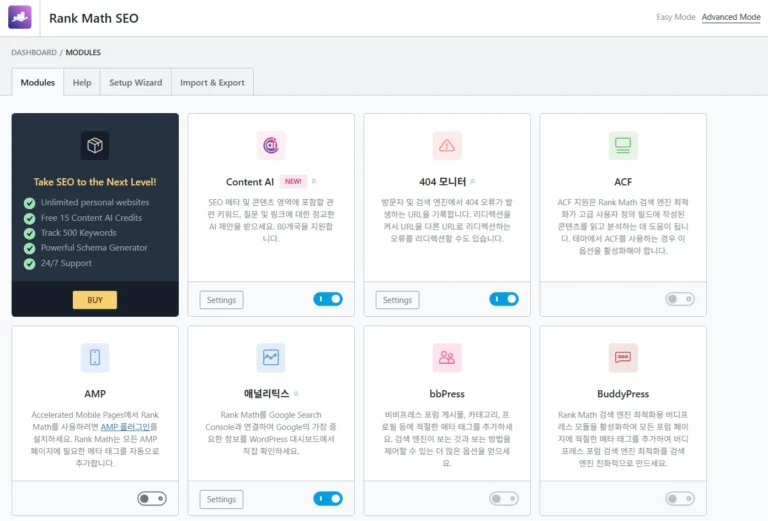Click the chevron icon next to 애널리틱스
The height and width of the screenshot is (521, 768).
coord(296,394)
